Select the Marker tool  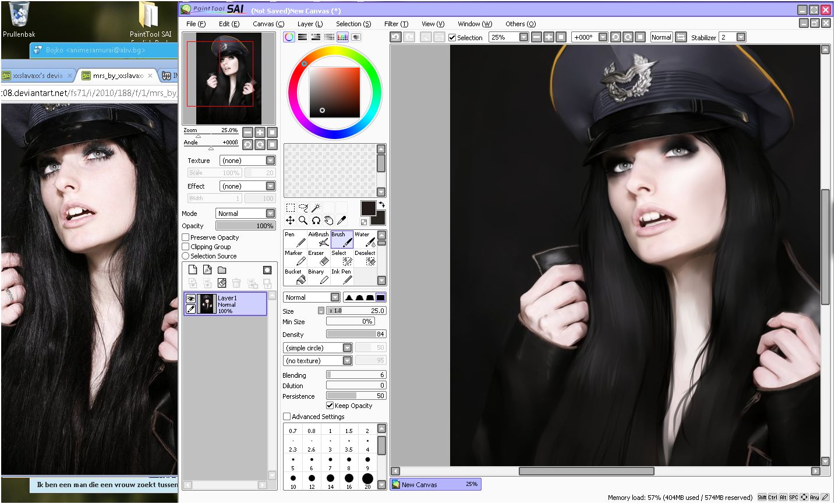(295, 258)
